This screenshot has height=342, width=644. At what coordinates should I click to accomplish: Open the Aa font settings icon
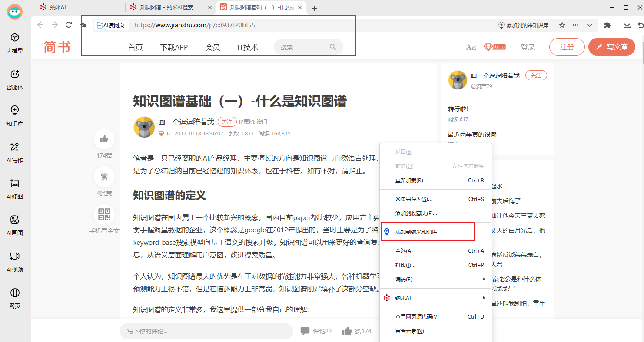point(471,47)
